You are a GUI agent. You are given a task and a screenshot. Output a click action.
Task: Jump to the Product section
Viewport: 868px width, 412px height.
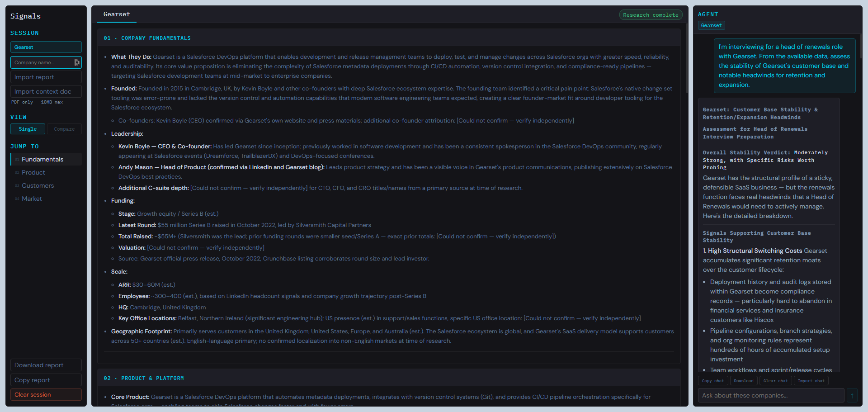(x=46, y=172)
